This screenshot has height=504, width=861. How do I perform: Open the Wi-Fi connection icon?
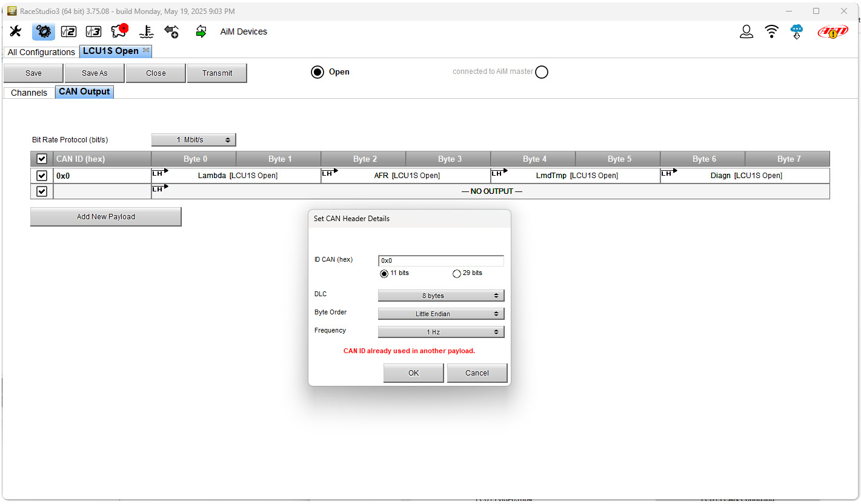pyautogui.click(x=771, y=31)
